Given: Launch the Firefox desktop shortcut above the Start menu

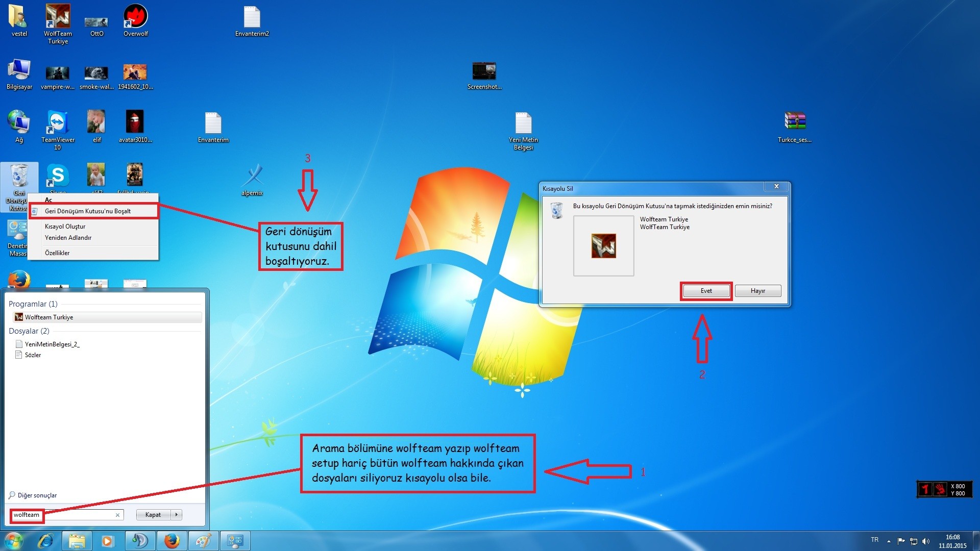Looking at the screenshot, I should tap(19, 280).
